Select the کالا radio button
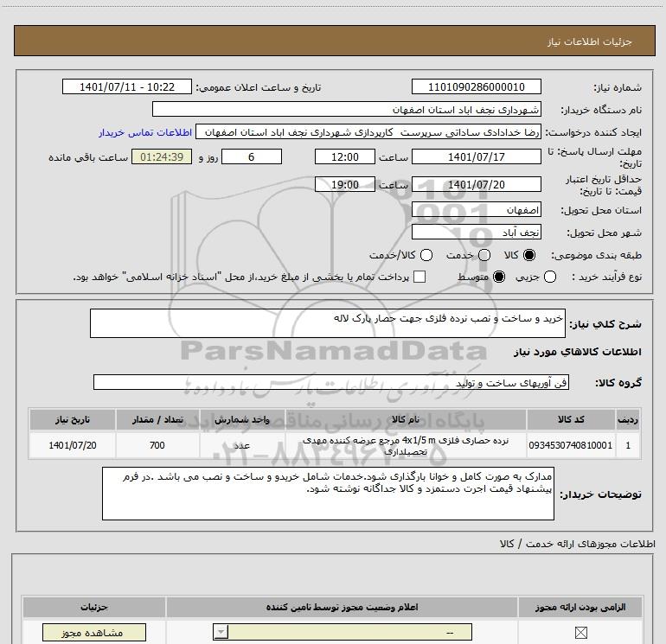The image size is (666, 644). click(x=529, y=255)
